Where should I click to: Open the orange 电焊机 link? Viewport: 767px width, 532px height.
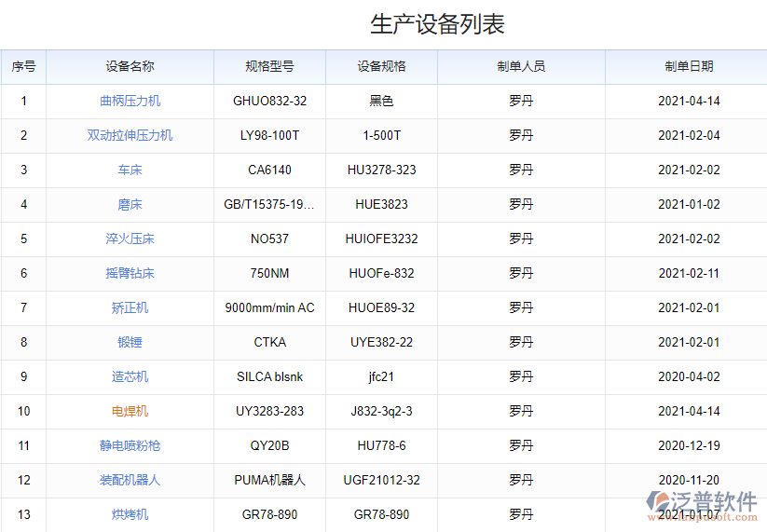130,411
